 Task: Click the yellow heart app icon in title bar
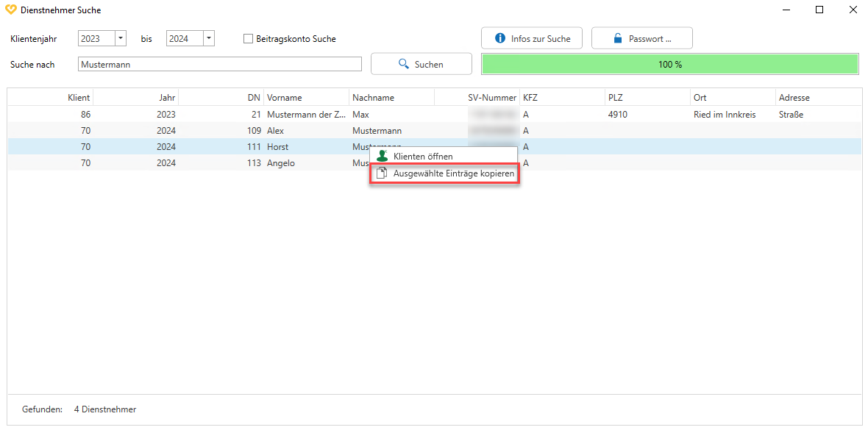click(10, 10)
